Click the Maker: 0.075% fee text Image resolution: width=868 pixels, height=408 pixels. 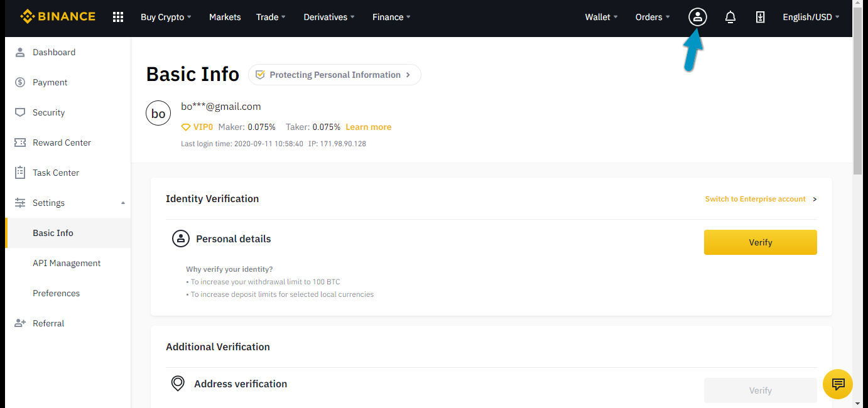point(247,127)
